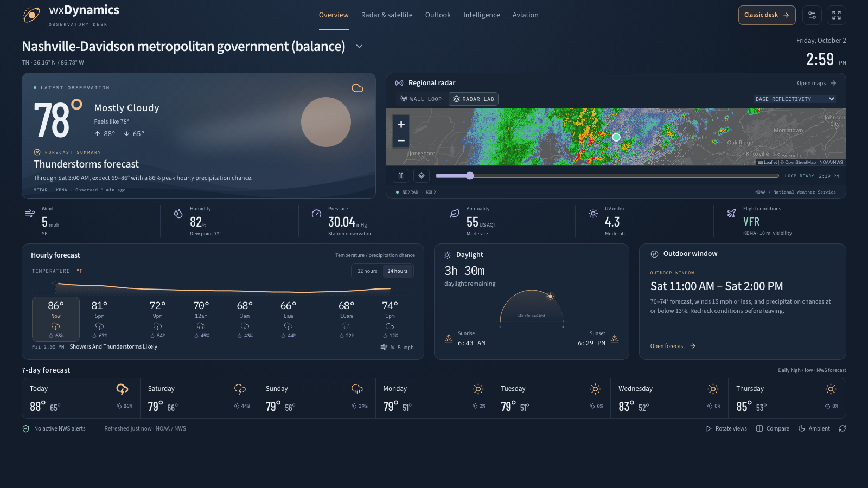Open the Radar & satellite tab
Image resolution: width=868 pixels, height=488 pixels.
click(387, 15)
